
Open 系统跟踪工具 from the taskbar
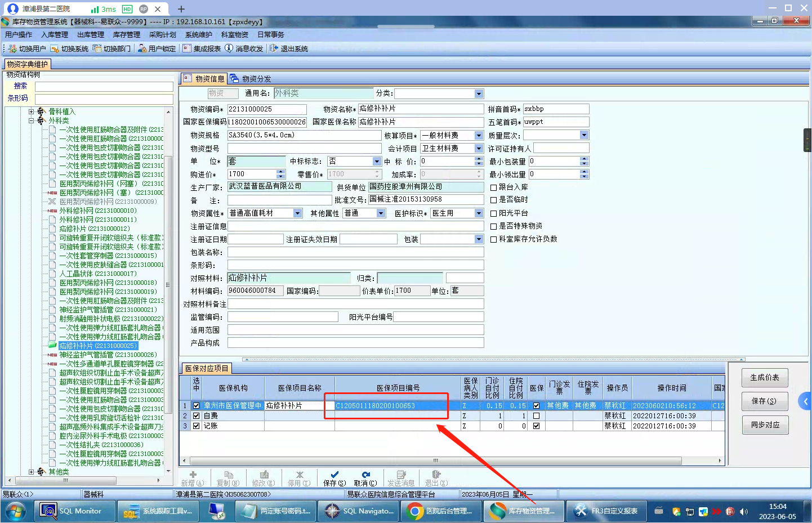click(159, 511)
